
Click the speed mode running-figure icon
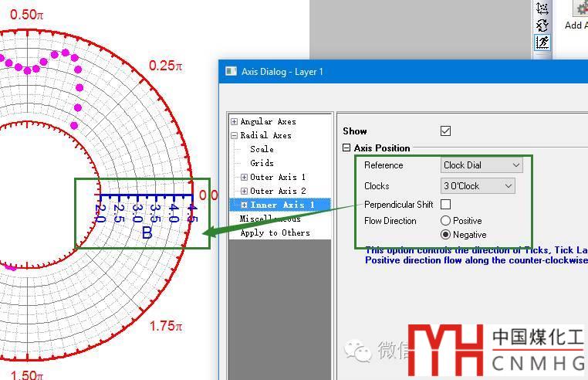(x=542, y=42)
